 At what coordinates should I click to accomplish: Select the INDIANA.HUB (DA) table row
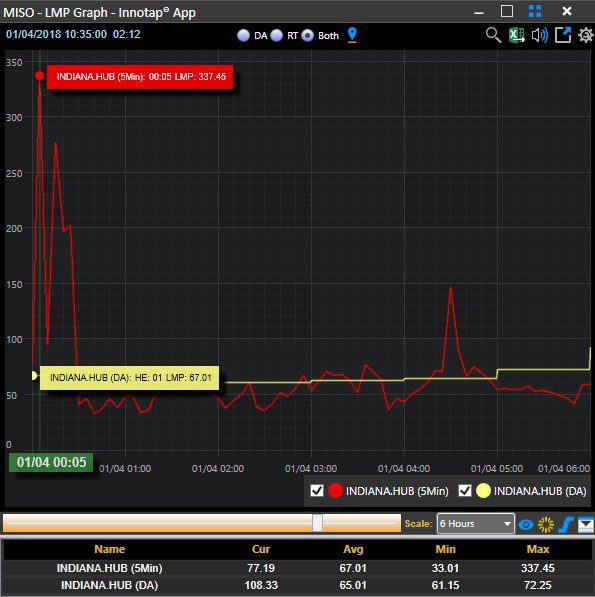point(297,585)
